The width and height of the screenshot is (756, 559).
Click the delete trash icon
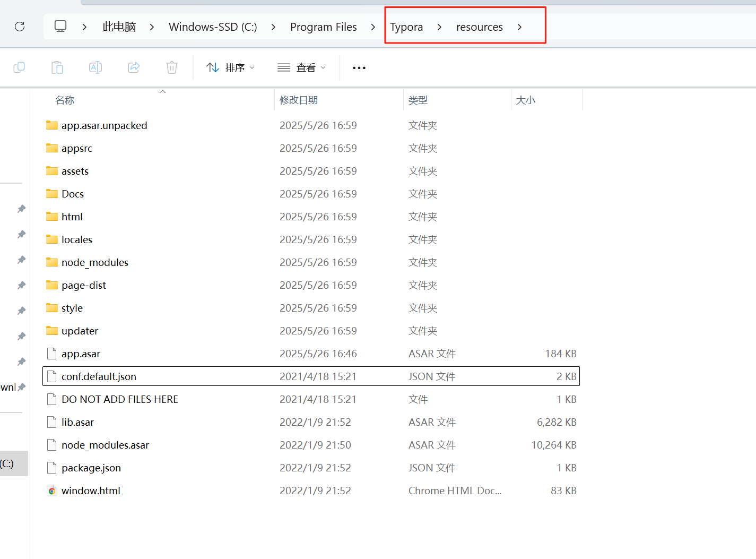point(172,67)
